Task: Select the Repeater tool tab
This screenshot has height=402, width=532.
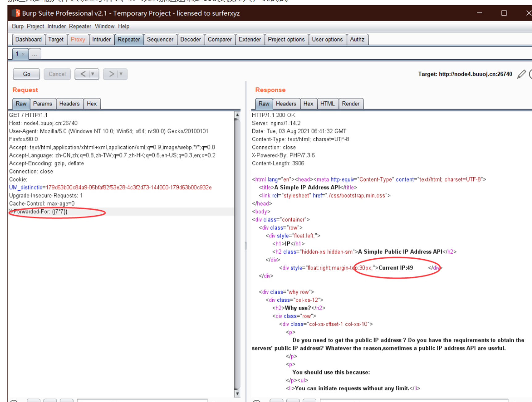Action: [x=129, y=40]
